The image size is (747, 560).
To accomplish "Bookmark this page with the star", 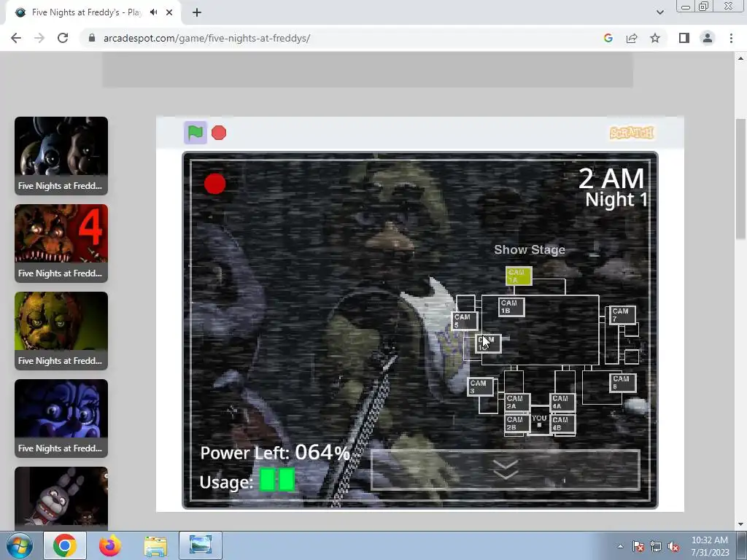I will coord(655,38).
